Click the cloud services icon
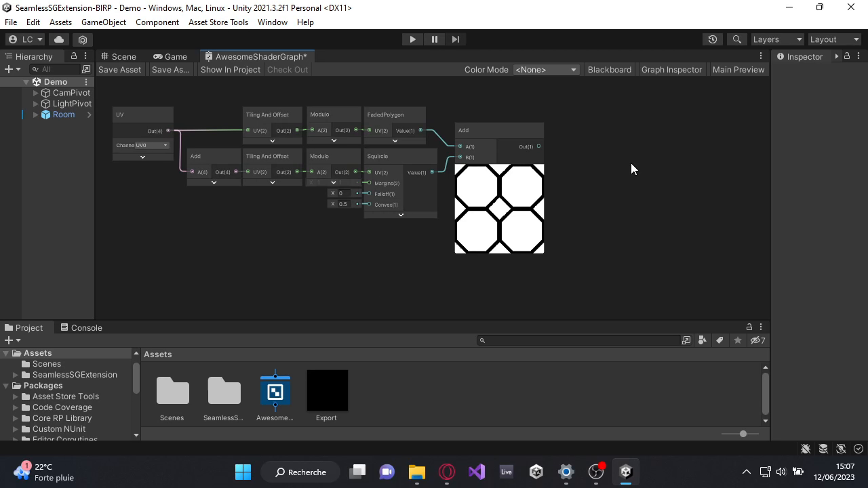Viewport: 868px width, 488px height. 59,39
